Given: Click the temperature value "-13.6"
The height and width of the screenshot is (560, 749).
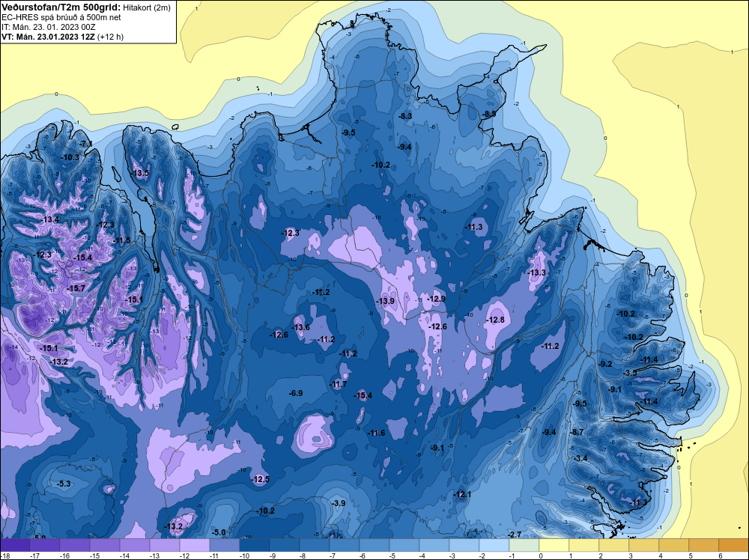Looking at the screenshot, I should tap(301, 327).
